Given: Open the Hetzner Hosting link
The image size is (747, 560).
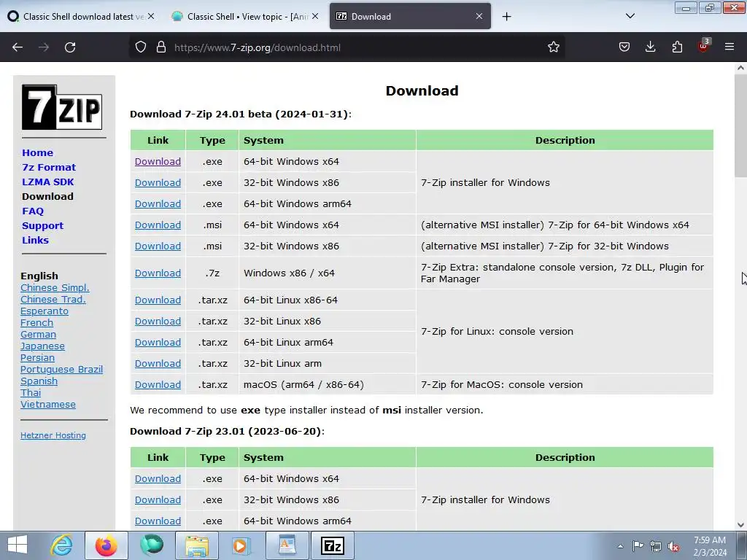Looking at the screenshot, I should [53, 435].
